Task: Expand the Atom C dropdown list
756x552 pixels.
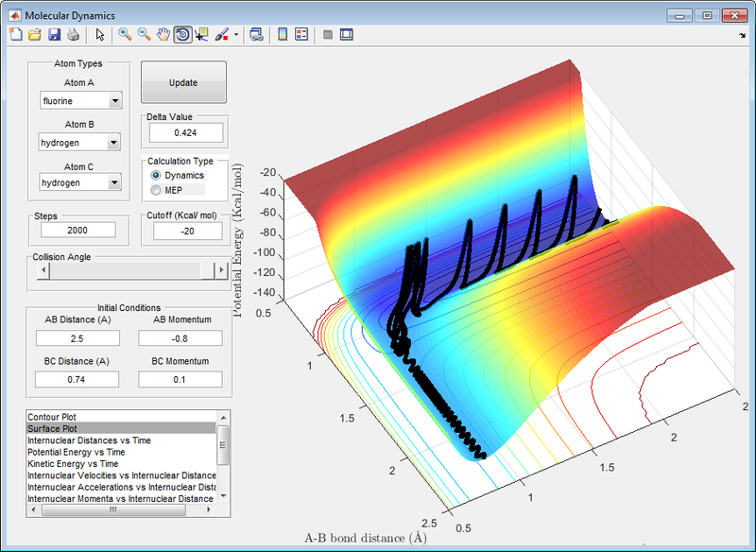Action: pos(80,182)
